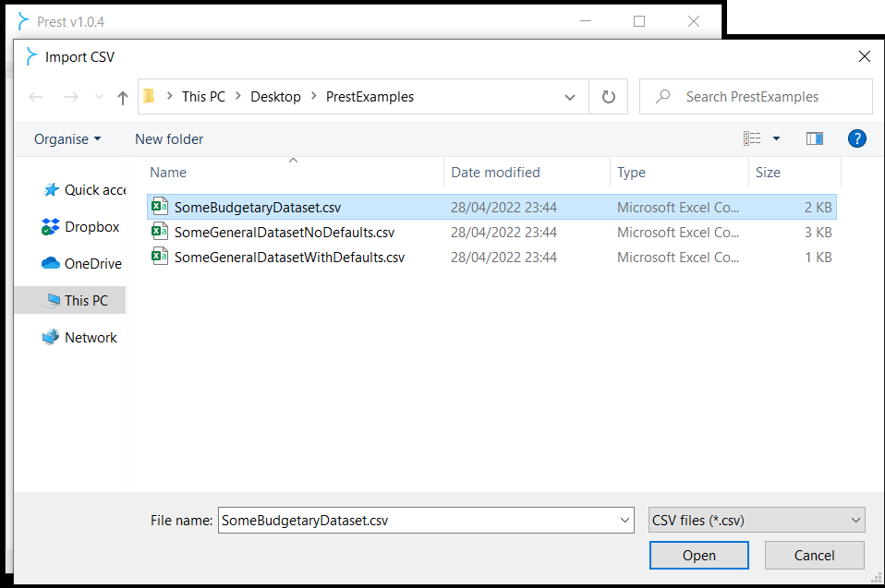Click the Dropbox logo icon
This screenshot has width=885, height=588.
coord(50,227)
